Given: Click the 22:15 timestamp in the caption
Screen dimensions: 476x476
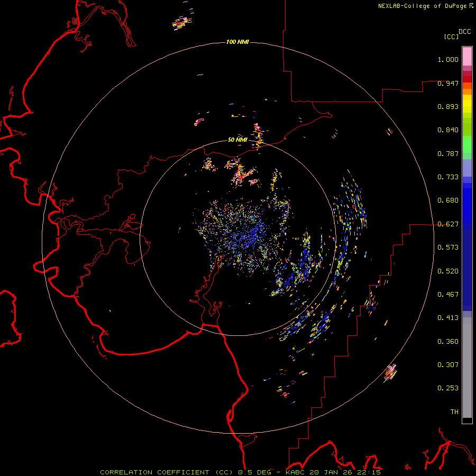Looking at the screenshot, I should 369,472.
